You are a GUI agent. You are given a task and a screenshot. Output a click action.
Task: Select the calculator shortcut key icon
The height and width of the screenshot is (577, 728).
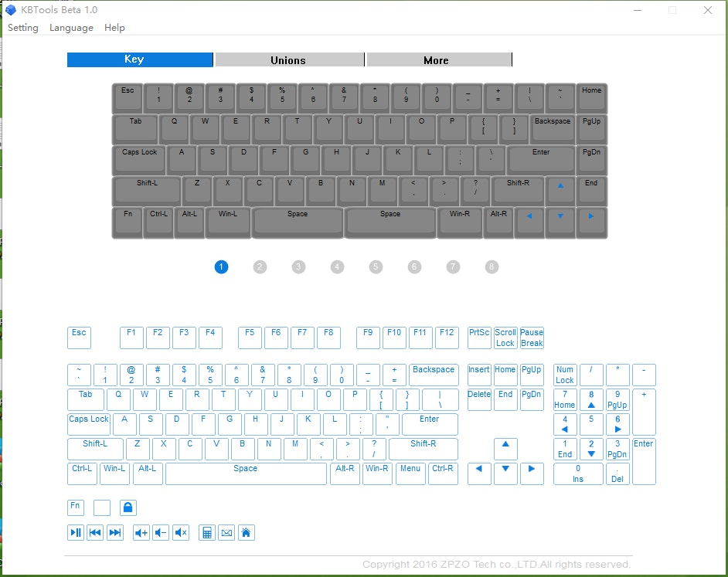[206, 532]
